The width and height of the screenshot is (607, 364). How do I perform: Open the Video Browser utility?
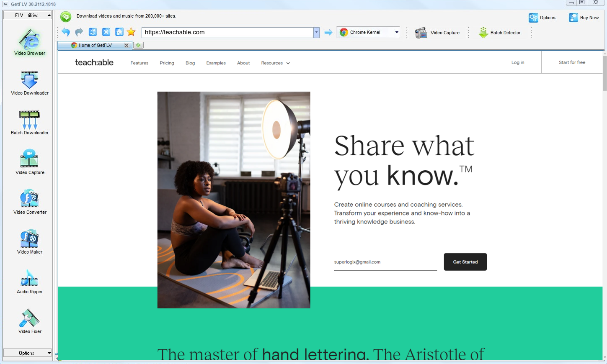pos(29,42)
